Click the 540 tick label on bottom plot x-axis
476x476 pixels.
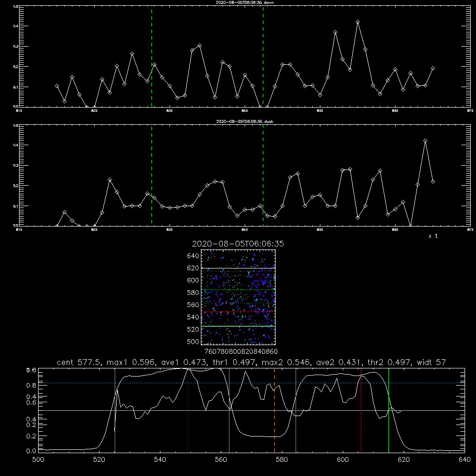pyautogui.click(x=160, y=460)
